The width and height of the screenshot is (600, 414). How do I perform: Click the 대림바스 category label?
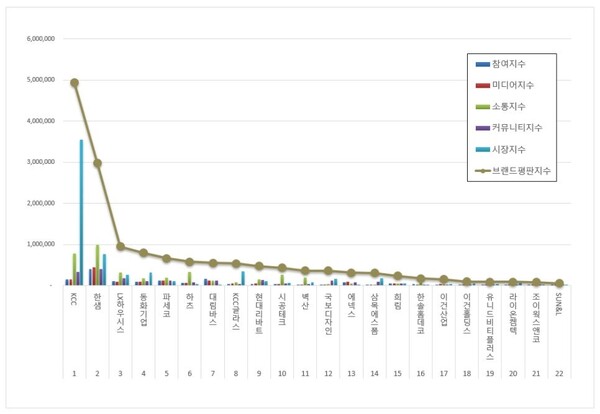point(213,309)
